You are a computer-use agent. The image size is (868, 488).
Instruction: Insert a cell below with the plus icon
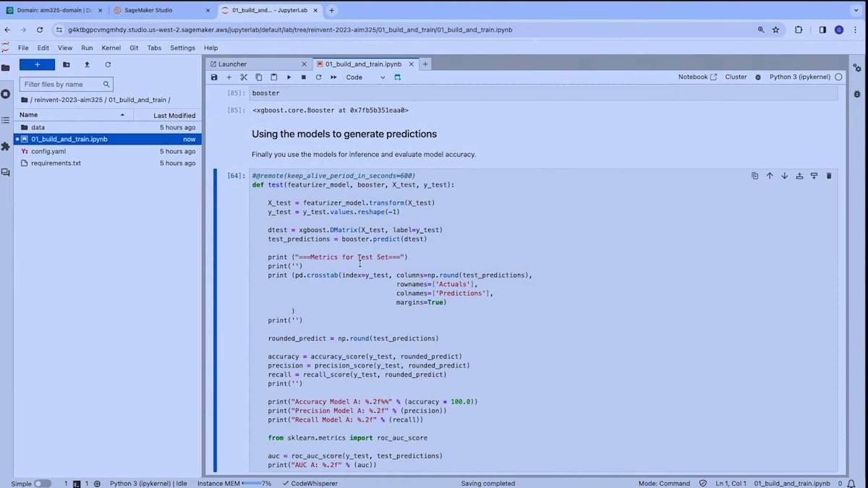[x=229, y=77]
